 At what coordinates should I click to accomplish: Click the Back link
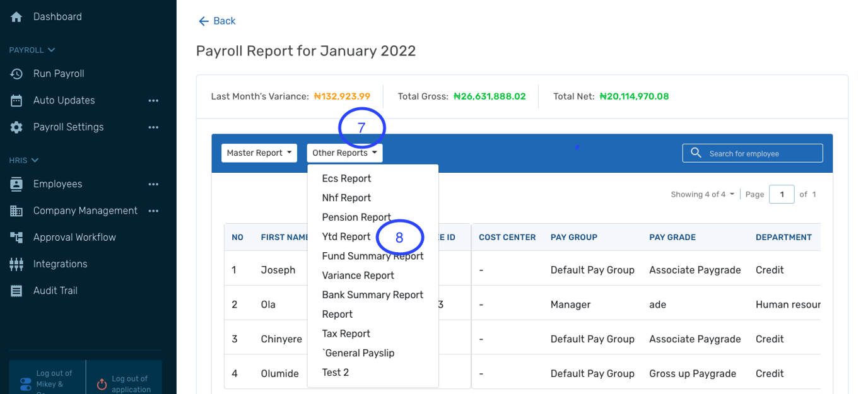217,21
